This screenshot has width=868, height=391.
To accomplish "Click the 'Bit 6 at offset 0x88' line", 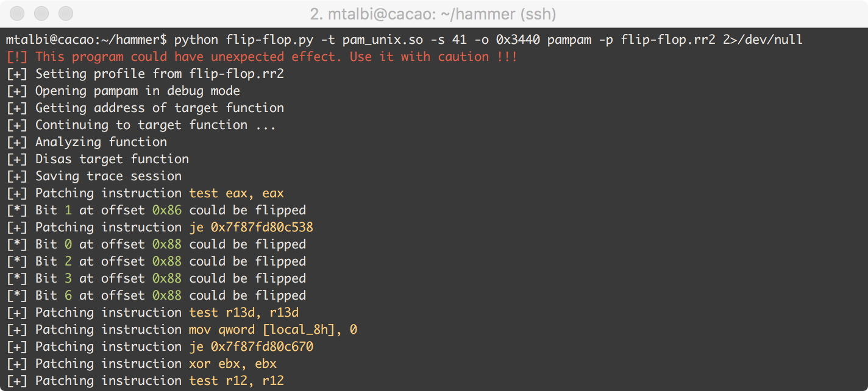I will (x=156, y=295).
